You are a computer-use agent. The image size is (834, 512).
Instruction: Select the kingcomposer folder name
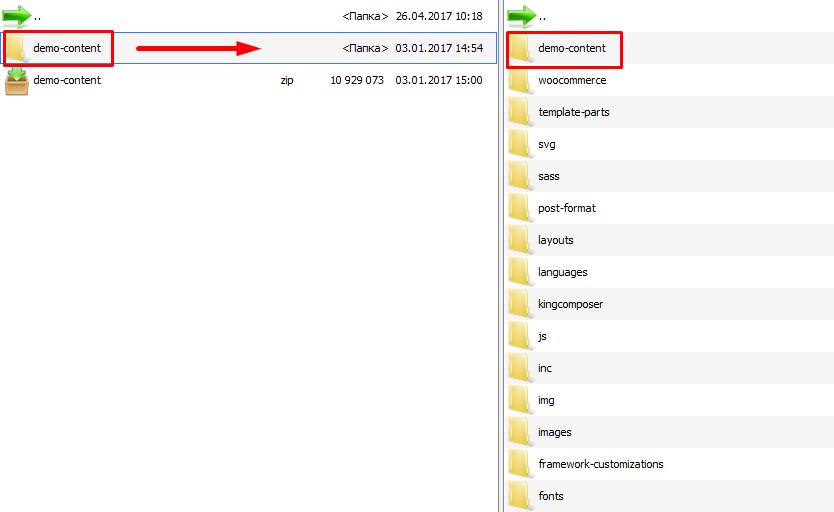(x=570, y=304)
